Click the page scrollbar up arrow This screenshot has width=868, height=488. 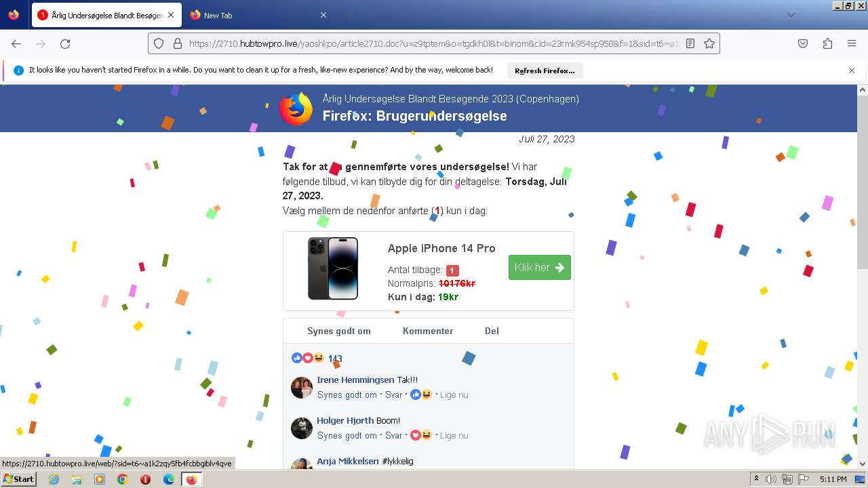click(862, 89)
